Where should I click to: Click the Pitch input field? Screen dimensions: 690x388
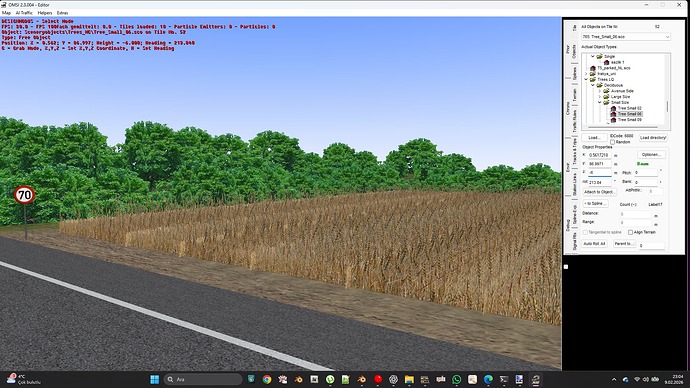[646, 173]
